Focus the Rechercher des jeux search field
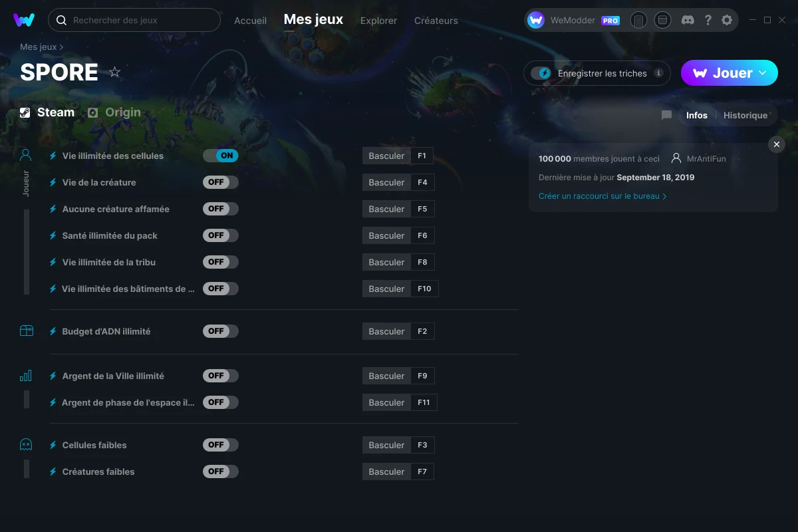798x532 pixels. pyautogui.click(x=134, y=20)
